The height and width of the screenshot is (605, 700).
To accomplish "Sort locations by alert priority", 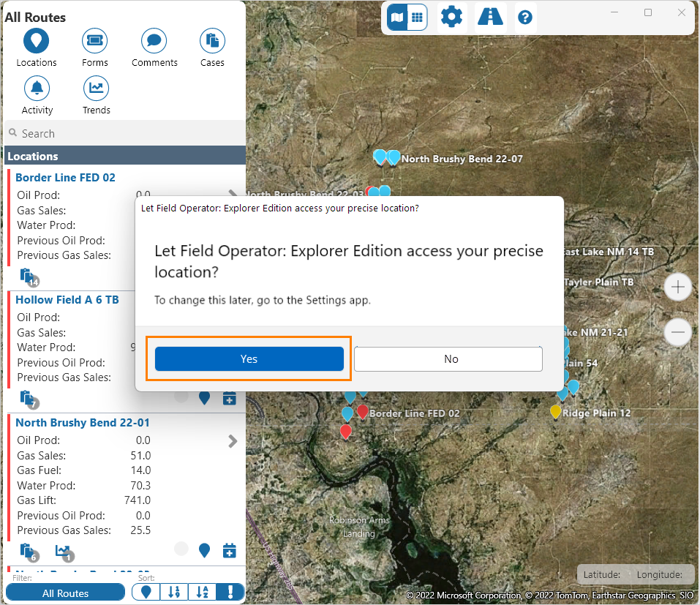I will (230, 593).
